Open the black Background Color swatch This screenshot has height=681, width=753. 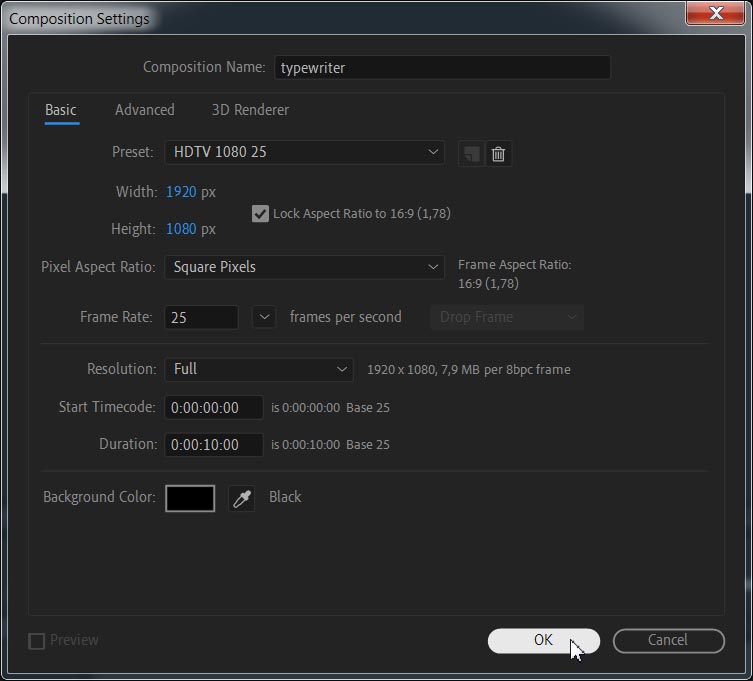tap(190, 499)
